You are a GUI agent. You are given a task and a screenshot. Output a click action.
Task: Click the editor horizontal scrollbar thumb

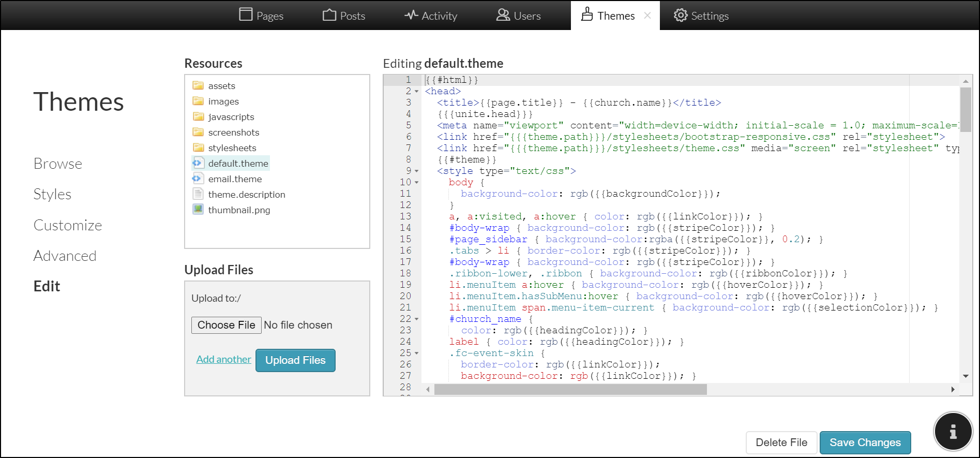click(x=570, y=390)
